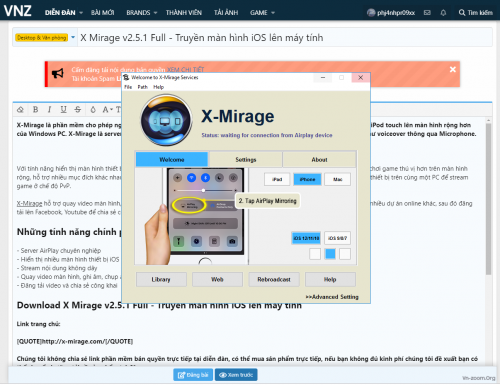Viewport: 500px width, 385px height.
Task: Click the X-Mirage round logo image
Action: [166, 120]
